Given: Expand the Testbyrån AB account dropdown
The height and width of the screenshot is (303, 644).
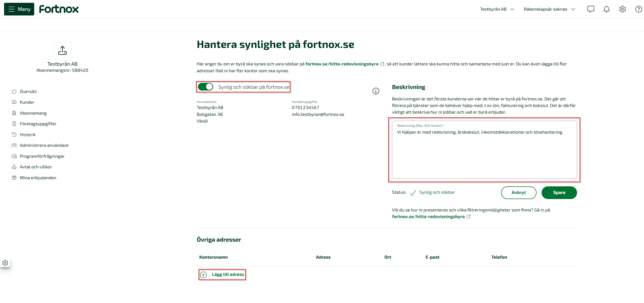Looking at the screenshot, I should 496,9.
